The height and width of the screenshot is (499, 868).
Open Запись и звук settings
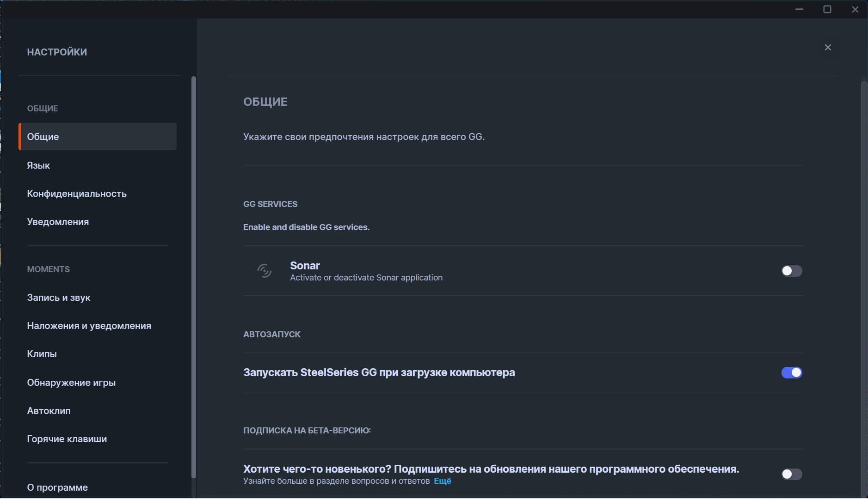[x=59, y=298]
